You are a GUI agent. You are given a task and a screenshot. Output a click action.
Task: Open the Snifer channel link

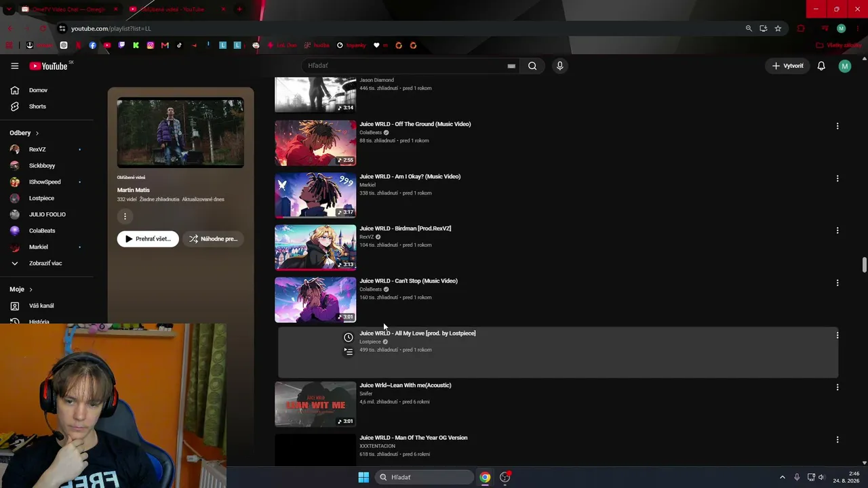coord(366,394)
